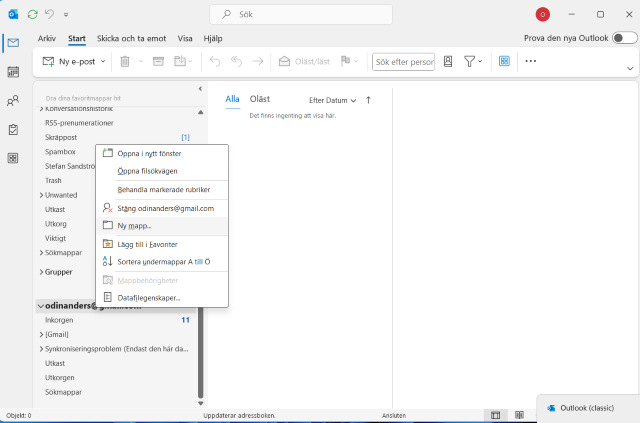Viewport: 640px width, 423px height.
Task: Reverse sort order with up arrow
Action: [x=368, y=100]
